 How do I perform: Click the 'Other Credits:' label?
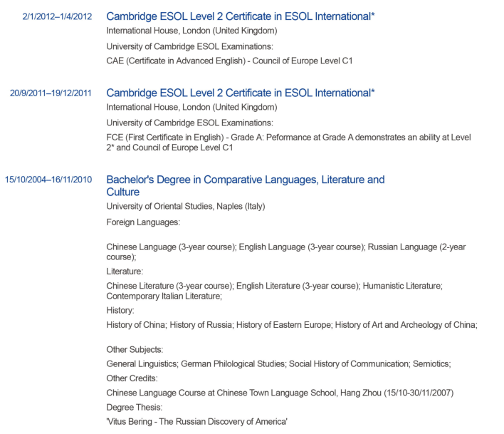click(132, 378)
